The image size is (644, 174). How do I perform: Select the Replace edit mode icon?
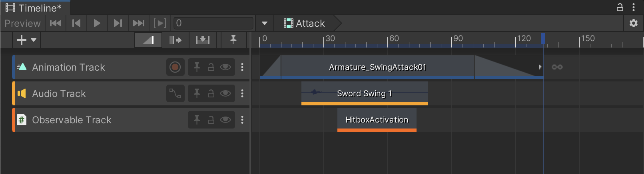click(202, 40)
